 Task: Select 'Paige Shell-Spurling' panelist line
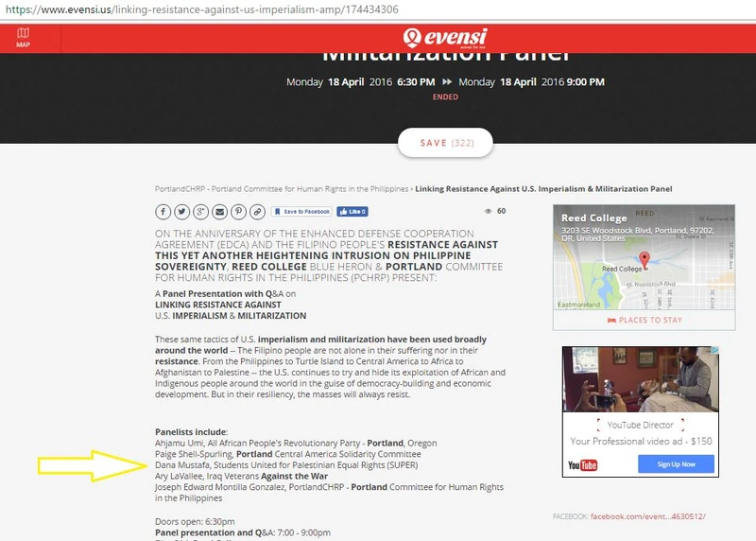pos(288,454)
